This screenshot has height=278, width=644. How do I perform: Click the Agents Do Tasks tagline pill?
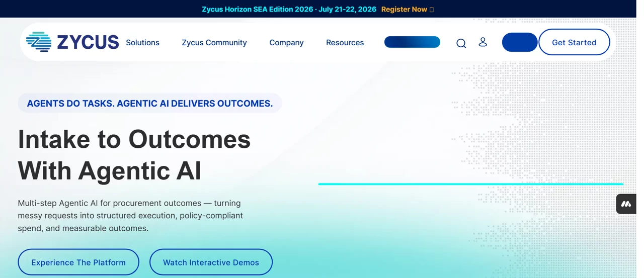(149, 103)
